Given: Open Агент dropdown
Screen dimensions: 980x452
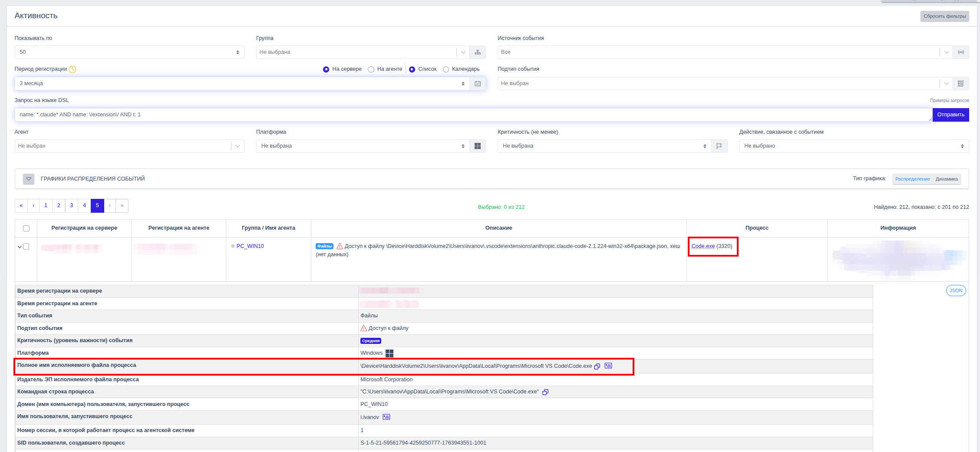Looking at the screenshot, I should pyautogui.click(x=129, y=146).
